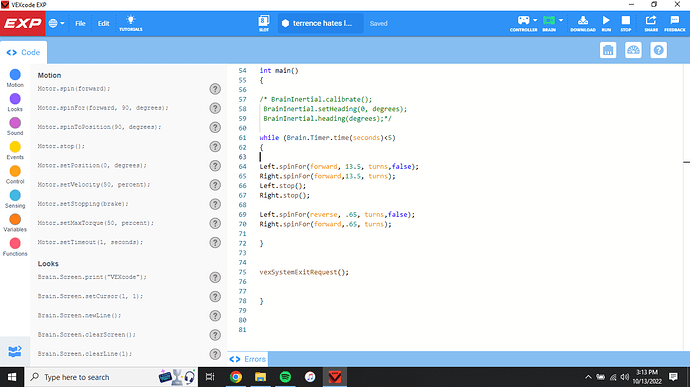This screenshot has width=690, height=387.
Task: Open the Share icon in the toolbar
Action: pyautogui.click(x=651, y=23)
